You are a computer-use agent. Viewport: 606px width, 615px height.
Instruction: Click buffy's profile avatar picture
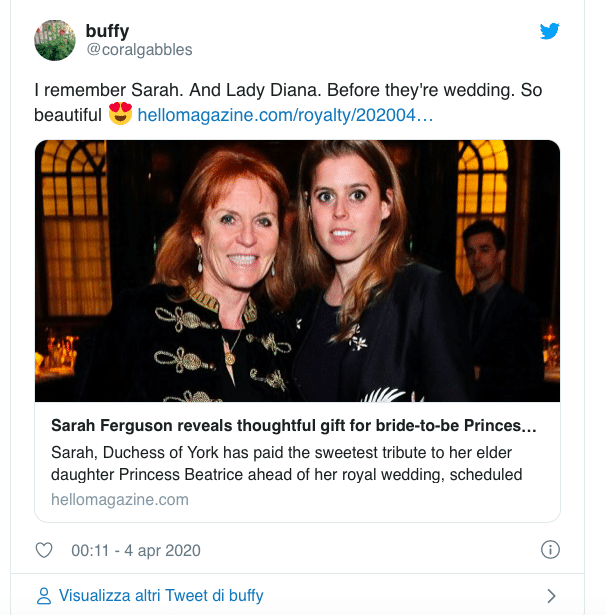point(55,40)
